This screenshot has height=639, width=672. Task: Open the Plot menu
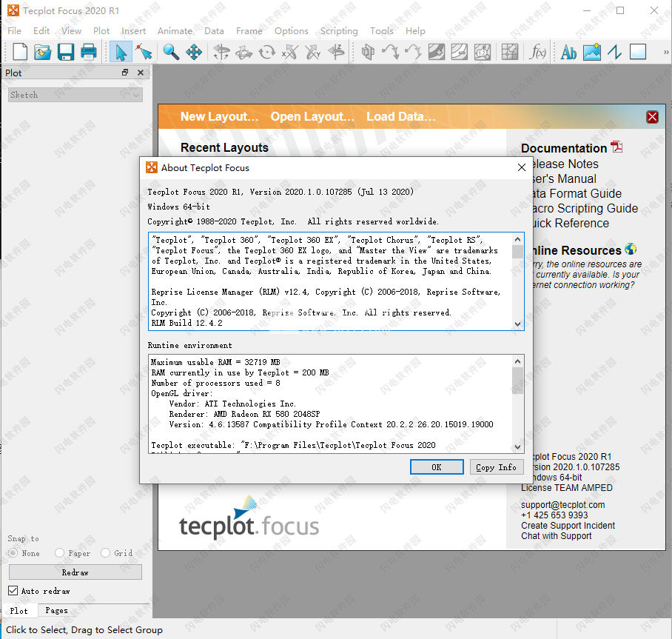[101, 31]
